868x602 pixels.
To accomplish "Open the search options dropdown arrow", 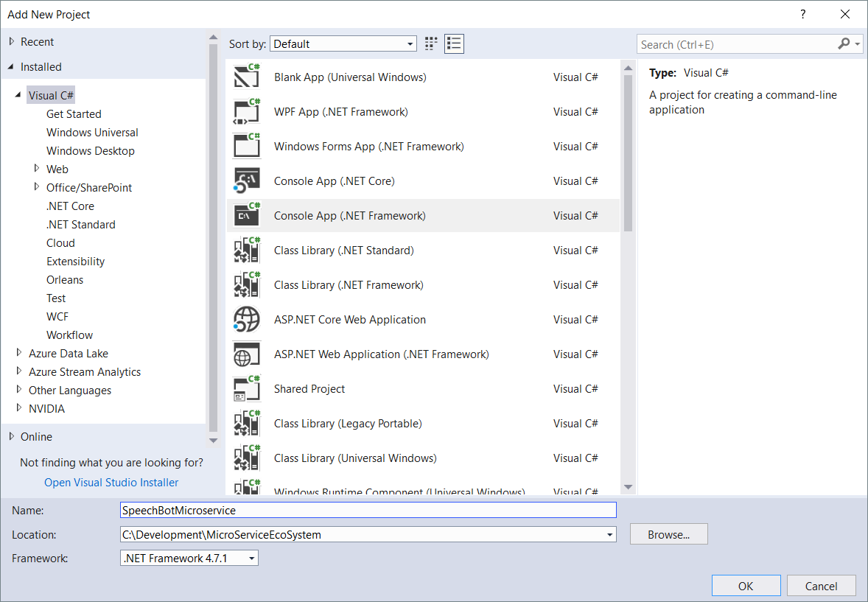I will coord(857,43).
